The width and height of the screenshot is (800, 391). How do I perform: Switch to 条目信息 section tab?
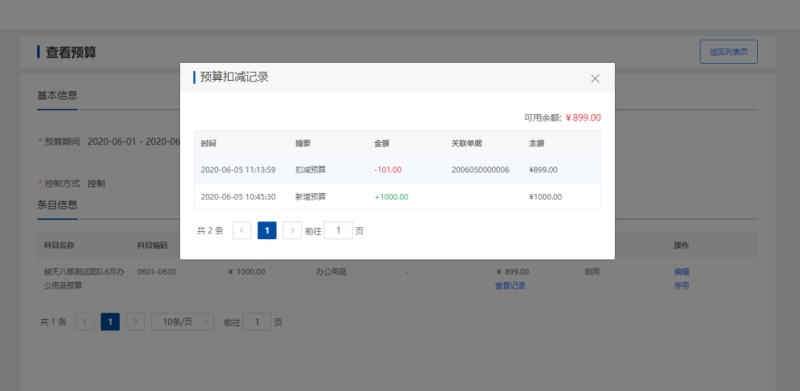[x=57, y=205]
